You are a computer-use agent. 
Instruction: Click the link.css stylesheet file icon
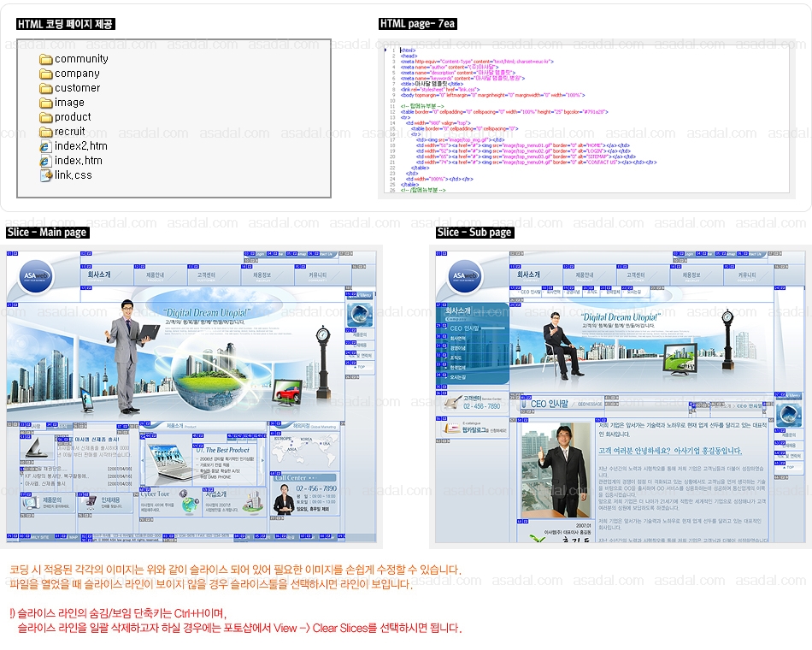[x=46, y=175]
